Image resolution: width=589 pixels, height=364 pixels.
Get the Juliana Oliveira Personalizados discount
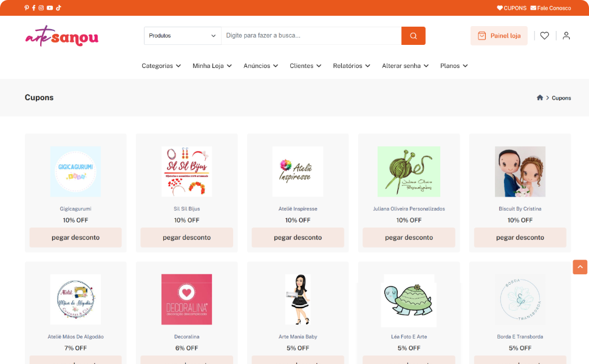(x=409, y=237)
